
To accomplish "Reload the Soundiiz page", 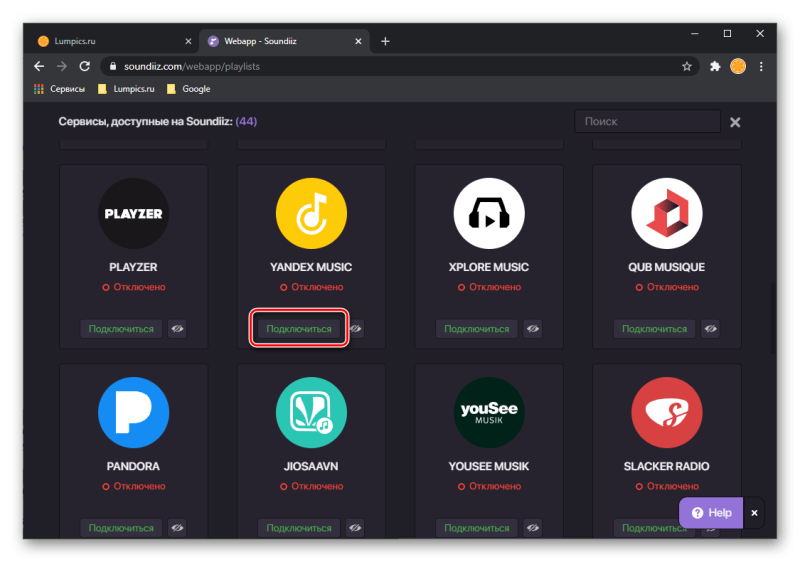I will (85, 66).
